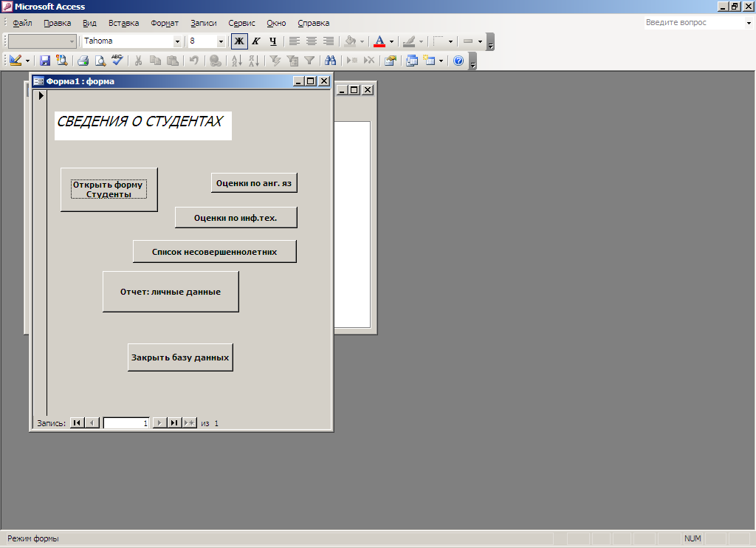The height and width of the screenshot is (548, 756).
Task: Expand the line color dropdown arrow
Action: [421, 41]
